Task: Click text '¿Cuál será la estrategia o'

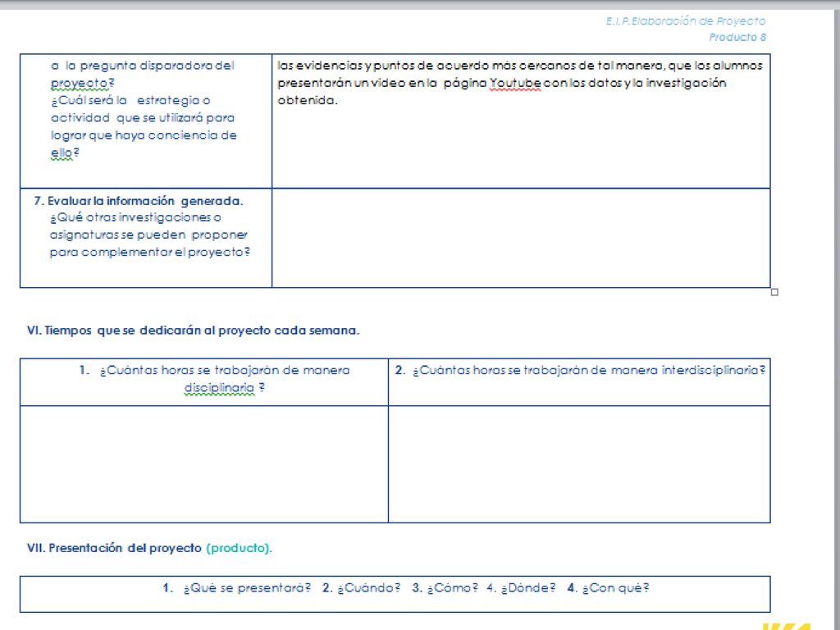Action: (x=130, y=100)
